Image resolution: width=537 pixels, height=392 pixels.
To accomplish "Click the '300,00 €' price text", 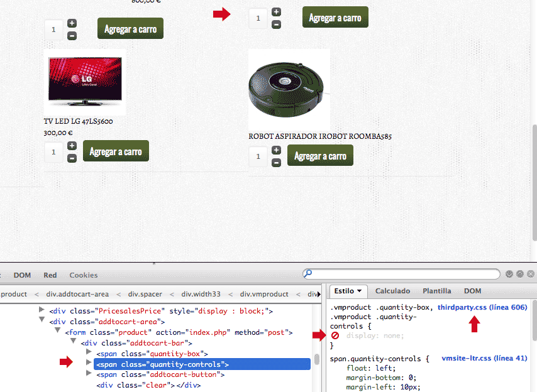I will 58,133.
